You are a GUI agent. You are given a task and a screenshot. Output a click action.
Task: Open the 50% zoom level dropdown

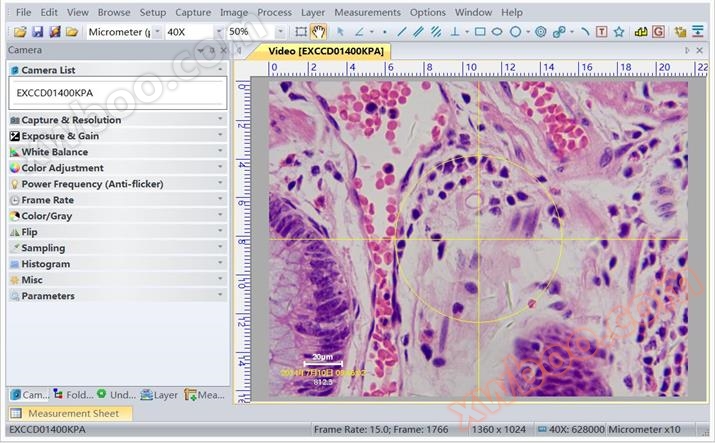coord(277,32)
